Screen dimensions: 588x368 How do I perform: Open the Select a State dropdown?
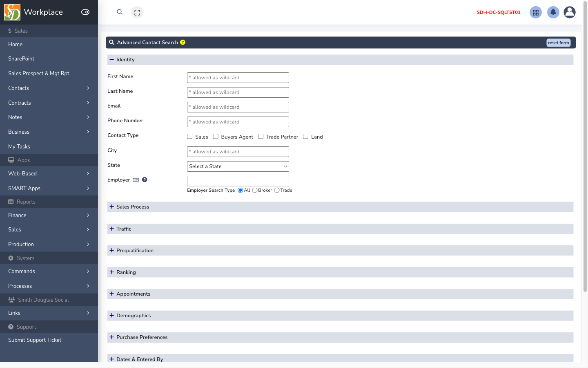238,166
